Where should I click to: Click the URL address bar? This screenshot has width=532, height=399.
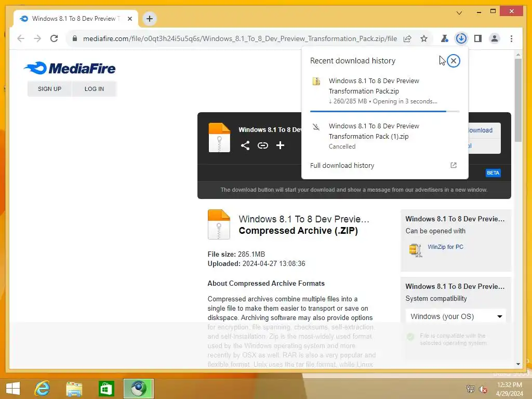[x=240, y=38]
